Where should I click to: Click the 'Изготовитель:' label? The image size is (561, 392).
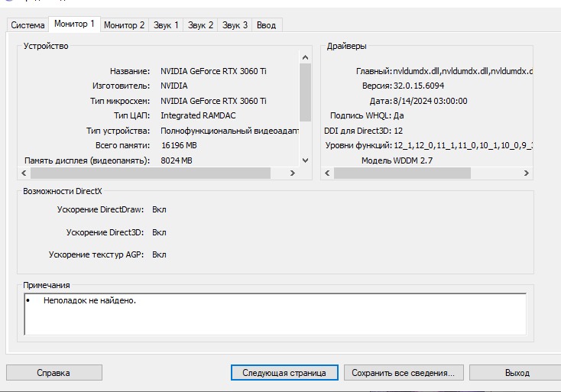tap(121, 86)
